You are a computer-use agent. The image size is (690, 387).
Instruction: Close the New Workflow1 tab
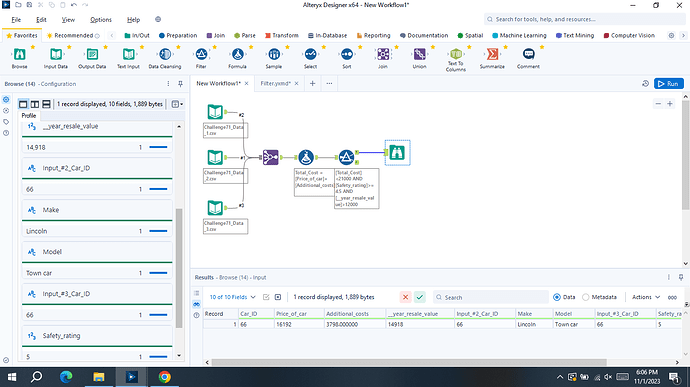pos(246,84)
